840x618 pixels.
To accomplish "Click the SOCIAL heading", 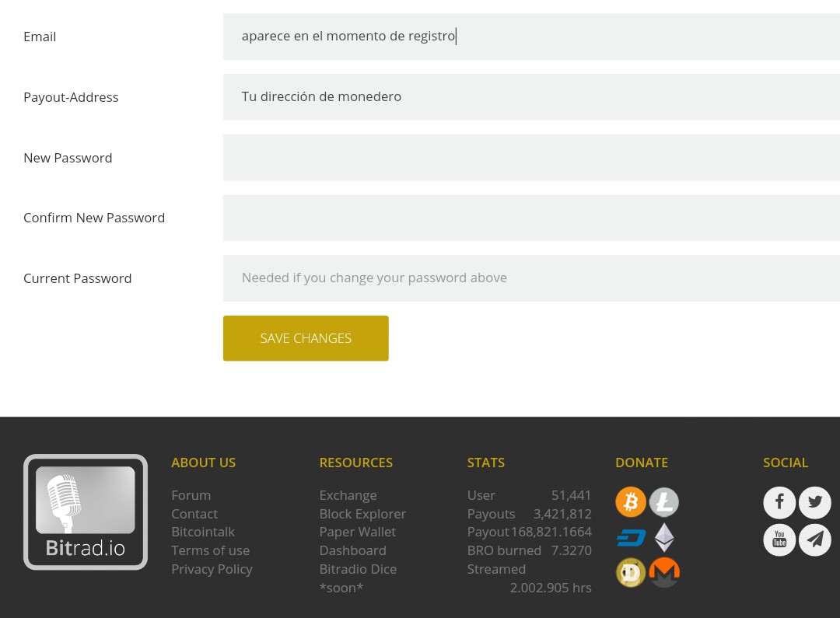I will 786,463.
